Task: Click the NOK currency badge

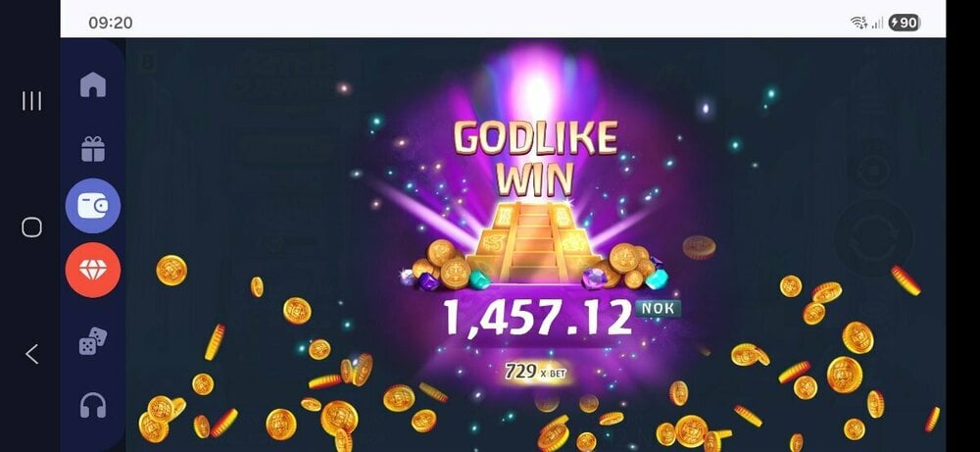Action: [x=658, y=308]
